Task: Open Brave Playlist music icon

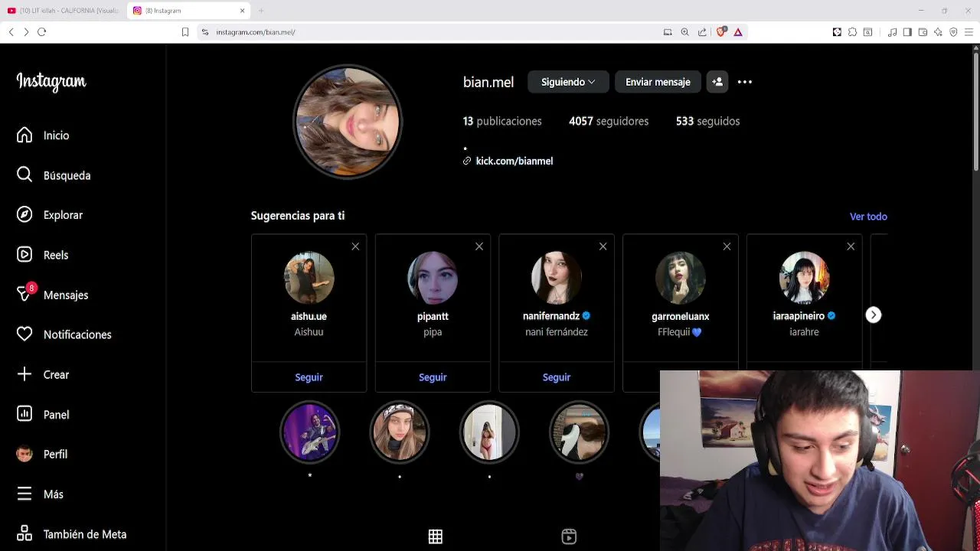Action: point(893,32)
